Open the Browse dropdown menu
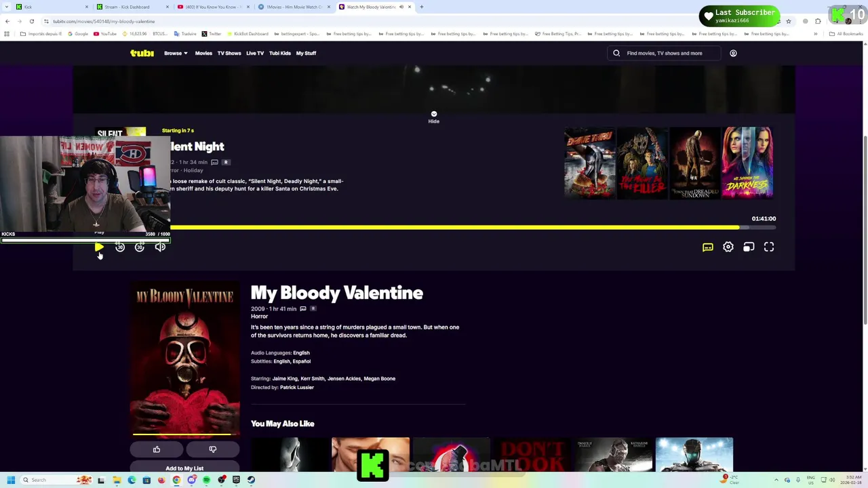 (x=176, y=53)
